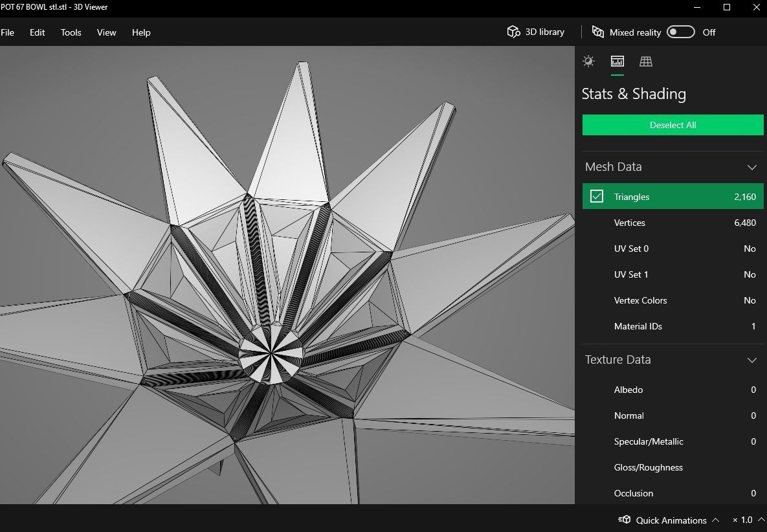The height and width of the screenshot is (532, 767).
Task: Open the Grid & Views panel icon
Action: tap(646, 61)
